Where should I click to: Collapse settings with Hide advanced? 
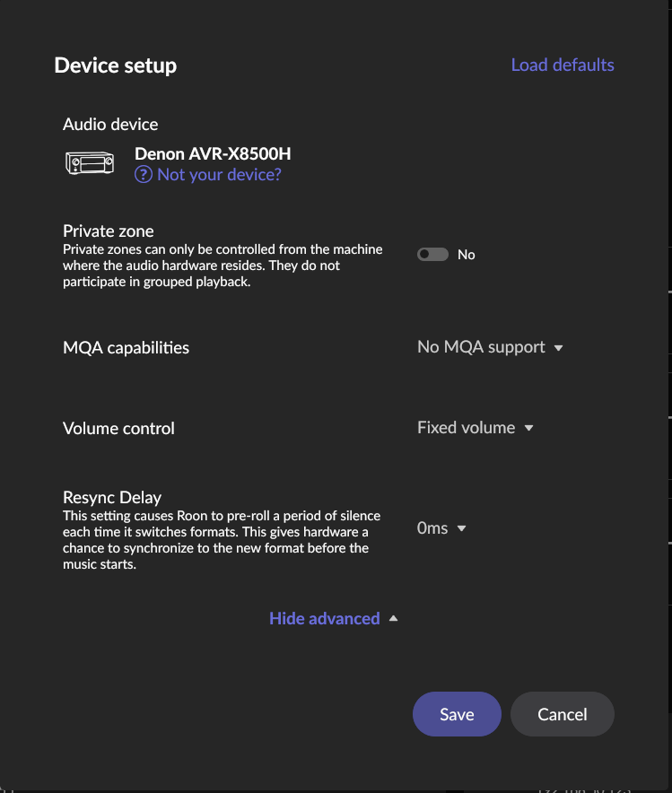click(325, 618)
